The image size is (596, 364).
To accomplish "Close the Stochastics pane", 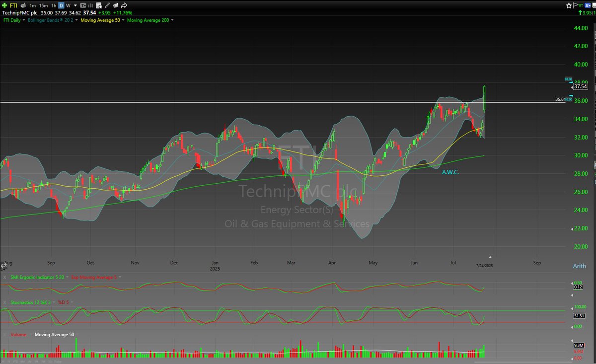I will tap(4, 302).
